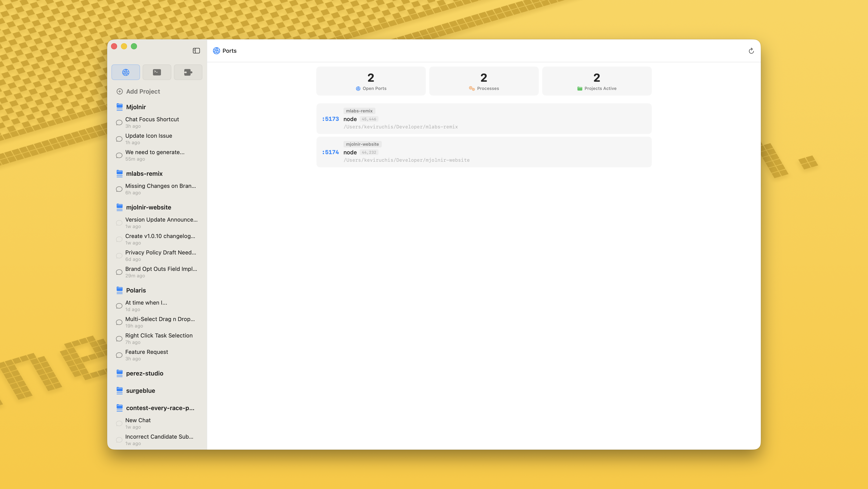868x489 pixels.
Task: Switch to the terminal tab
Action: pos(157,72)
